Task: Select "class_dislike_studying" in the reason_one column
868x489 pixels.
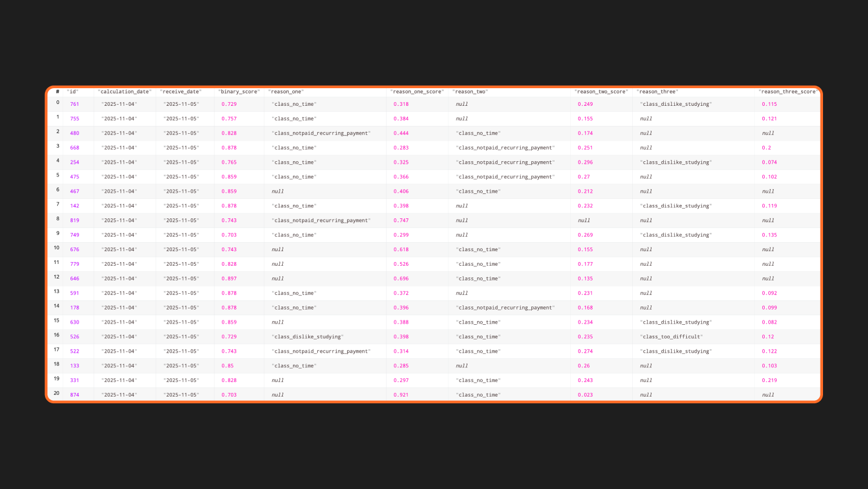Action: (308, 337)
